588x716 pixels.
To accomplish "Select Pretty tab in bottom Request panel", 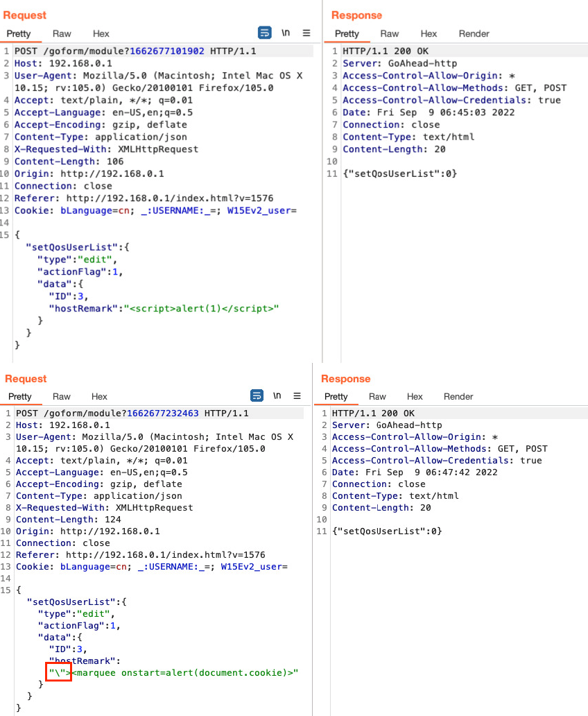I will point(20,396).
